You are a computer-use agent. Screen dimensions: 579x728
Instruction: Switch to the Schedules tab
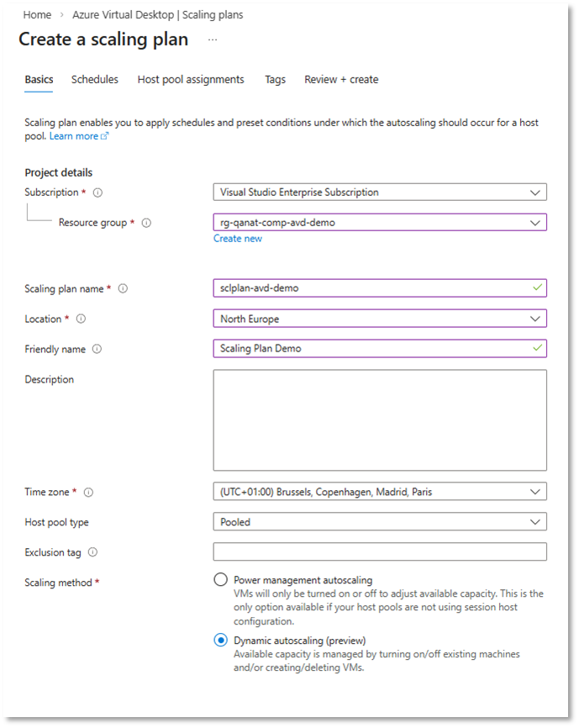coord(94,78)
